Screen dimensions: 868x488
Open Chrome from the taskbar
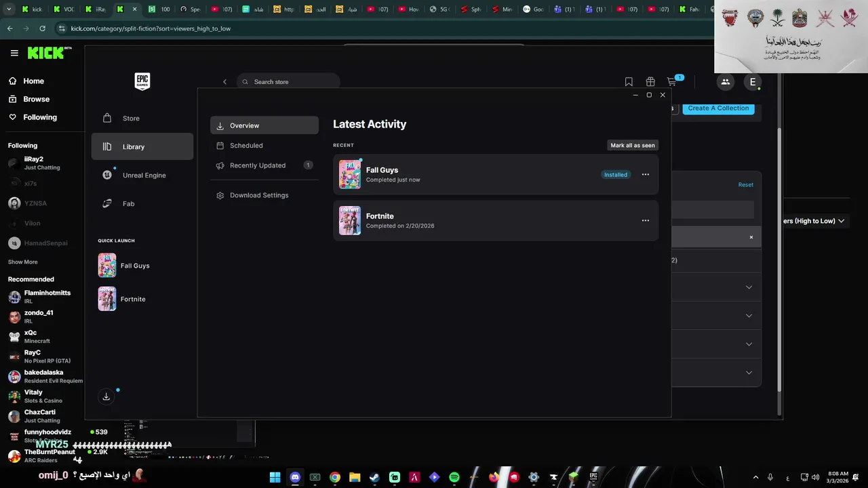(335, 477)
